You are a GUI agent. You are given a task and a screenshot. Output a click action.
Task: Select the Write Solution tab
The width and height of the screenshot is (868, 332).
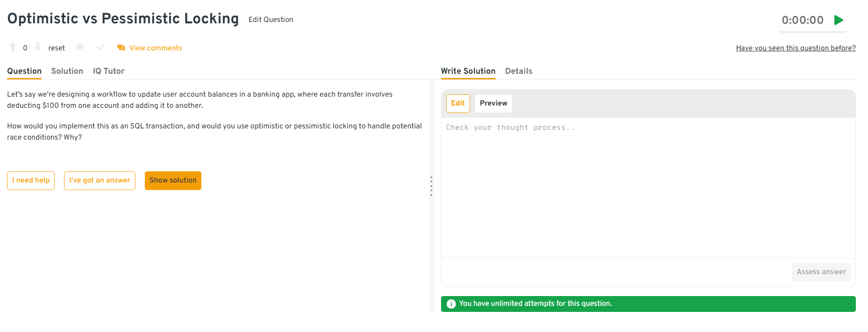click(468, 71)
